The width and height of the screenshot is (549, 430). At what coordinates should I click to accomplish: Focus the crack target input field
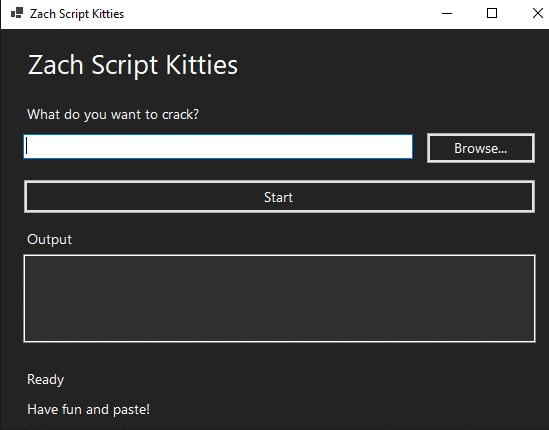[218, 146]
